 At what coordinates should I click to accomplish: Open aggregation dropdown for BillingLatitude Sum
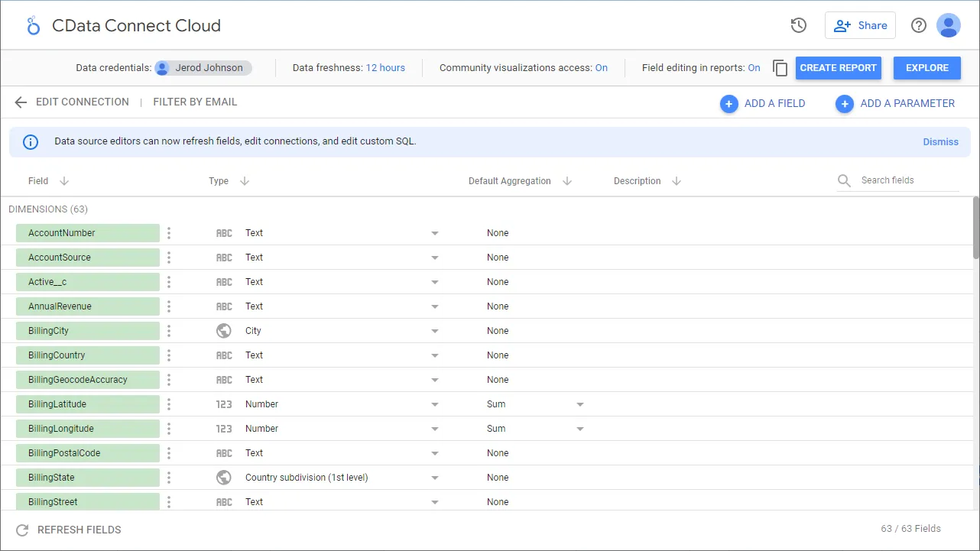click(579, 404)
